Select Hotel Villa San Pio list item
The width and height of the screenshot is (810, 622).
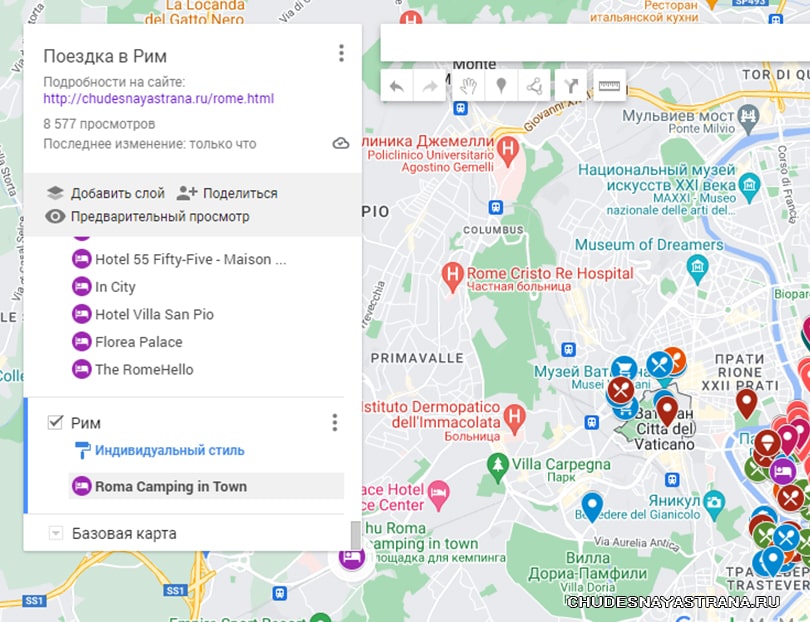(143, 314)
